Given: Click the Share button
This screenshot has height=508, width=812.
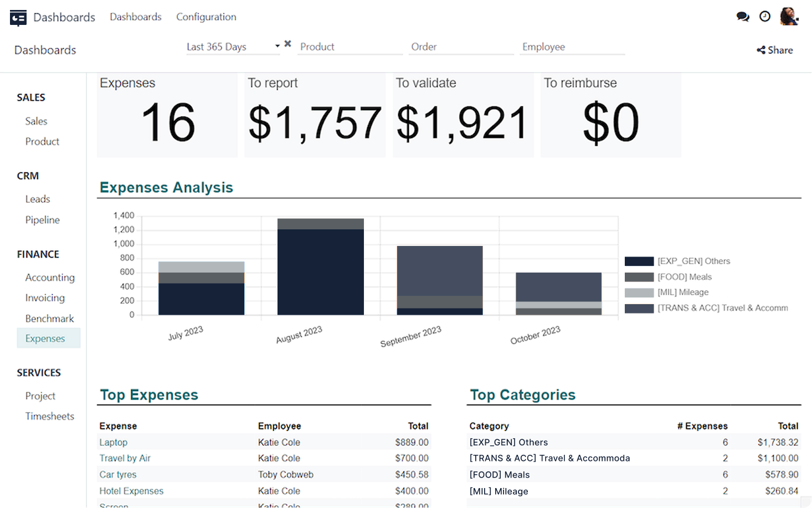Looking at the screenshot, I should pyautogui.click(x=774, y=50).
